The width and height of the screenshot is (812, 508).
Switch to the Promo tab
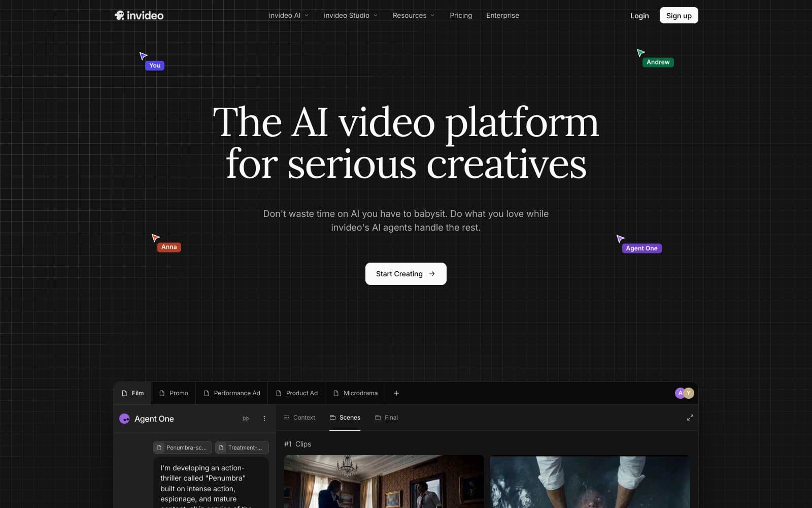pos(174,393)
